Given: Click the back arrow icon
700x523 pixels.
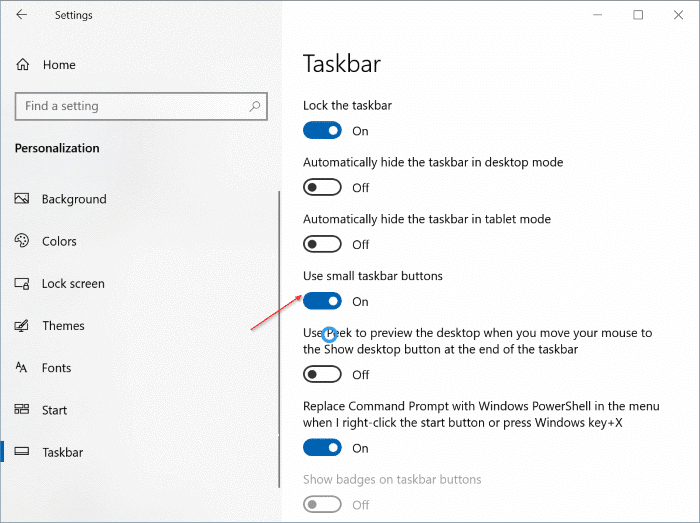Looking at the screenshot, I should tap(22, 15).
